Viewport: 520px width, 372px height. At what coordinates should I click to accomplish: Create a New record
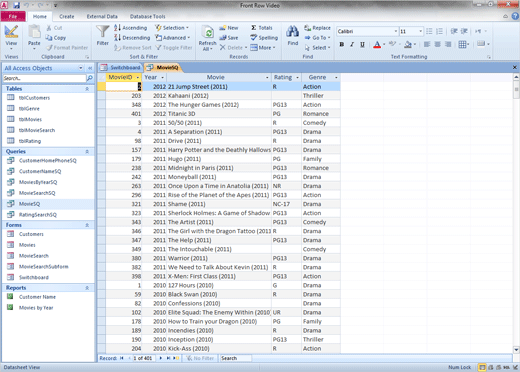point(229,28)
